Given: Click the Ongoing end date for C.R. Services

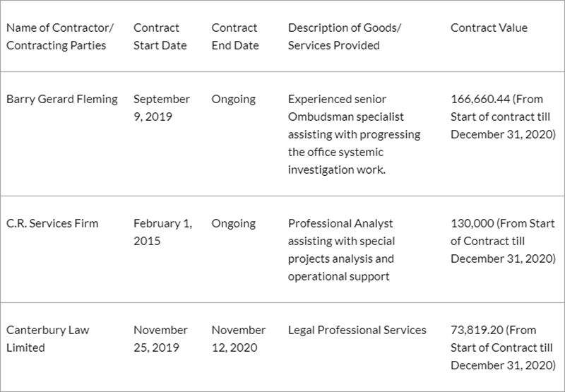Looking at the screenshot, I should click(x=233, y=223).
